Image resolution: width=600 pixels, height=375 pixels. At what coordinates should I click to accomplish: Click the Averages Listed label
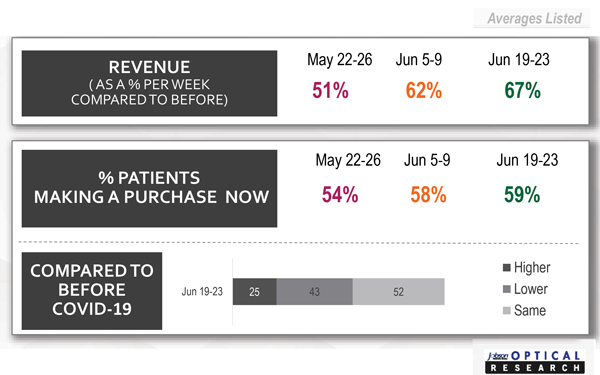click(534, 18)
